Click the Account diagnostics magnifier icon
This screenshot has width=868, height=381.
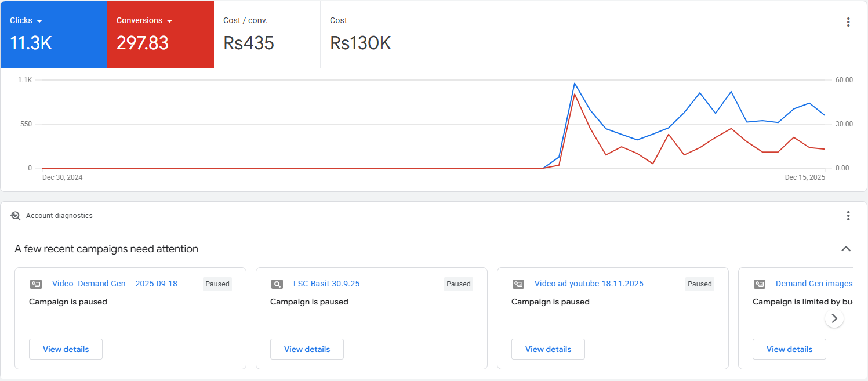click(16, 216)
